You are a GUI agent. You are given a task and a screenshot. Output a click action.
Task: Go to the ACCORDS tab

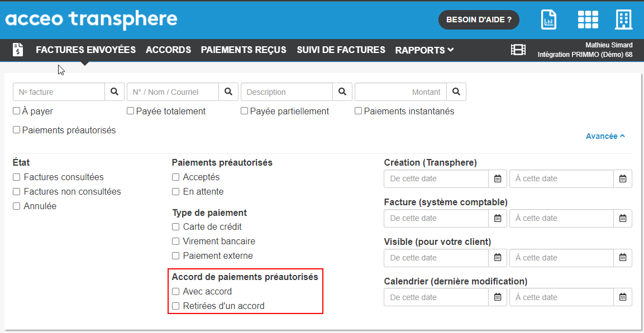(x=168, y=50)
